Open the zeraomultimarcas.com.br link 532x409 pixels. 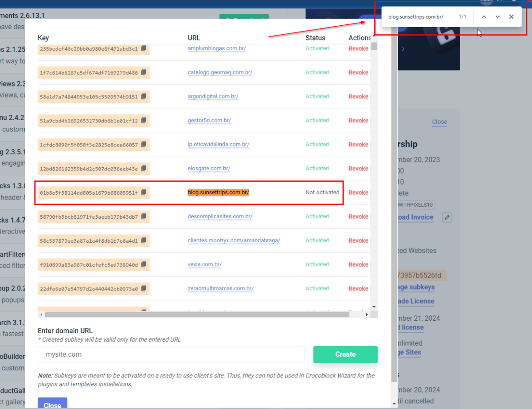220,288
